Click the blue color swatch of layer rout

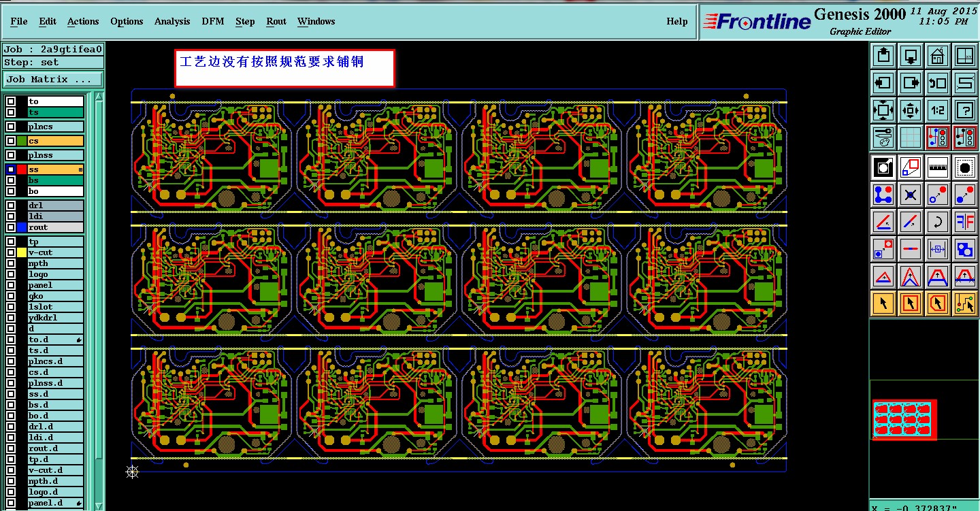coord(22,227)
